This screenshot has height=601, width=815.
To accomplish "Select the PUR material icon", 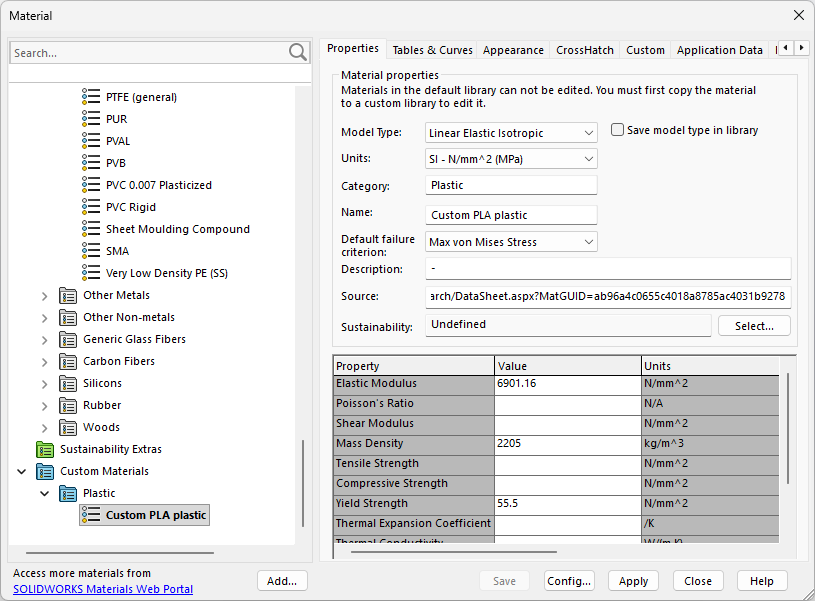I will (91, 119).
